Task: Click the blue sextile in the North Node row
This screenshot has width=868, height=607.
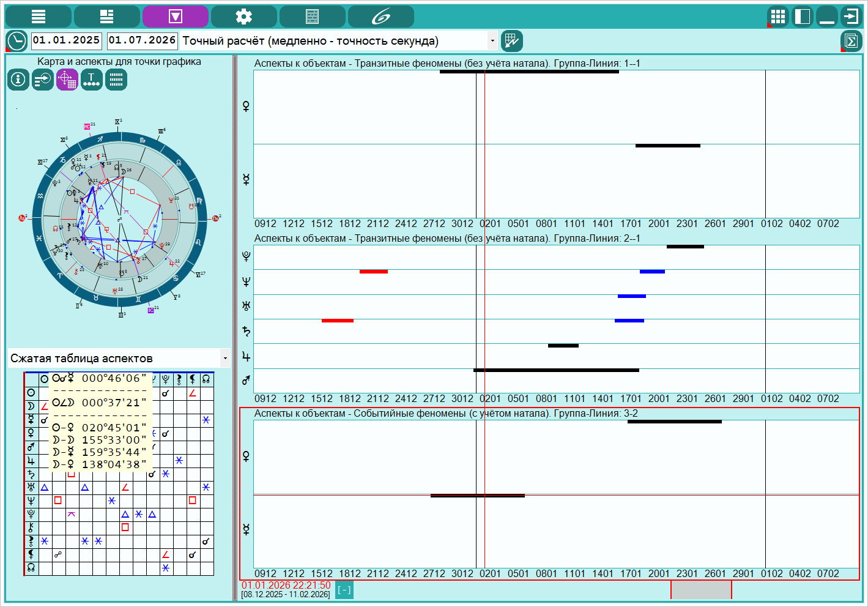Action: click(x=165, y=568)
